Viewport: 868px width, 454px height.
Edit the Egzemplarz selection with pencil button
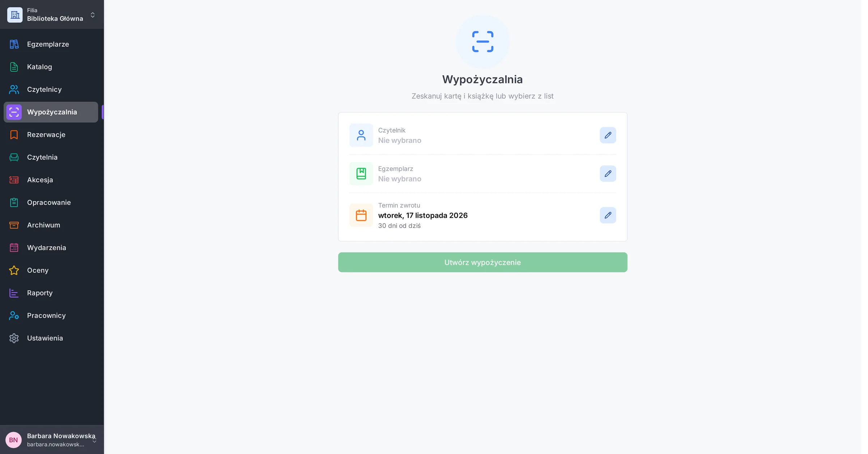point(608,174)
